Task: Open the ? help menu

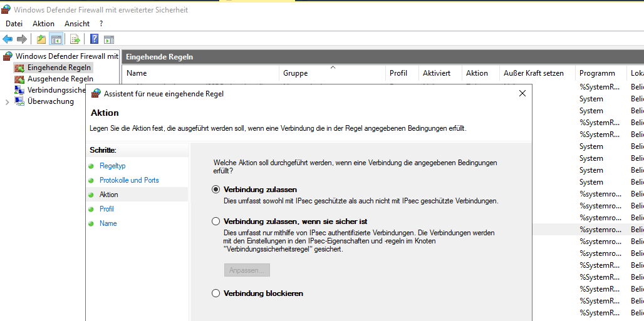Action: coord(101,24)
